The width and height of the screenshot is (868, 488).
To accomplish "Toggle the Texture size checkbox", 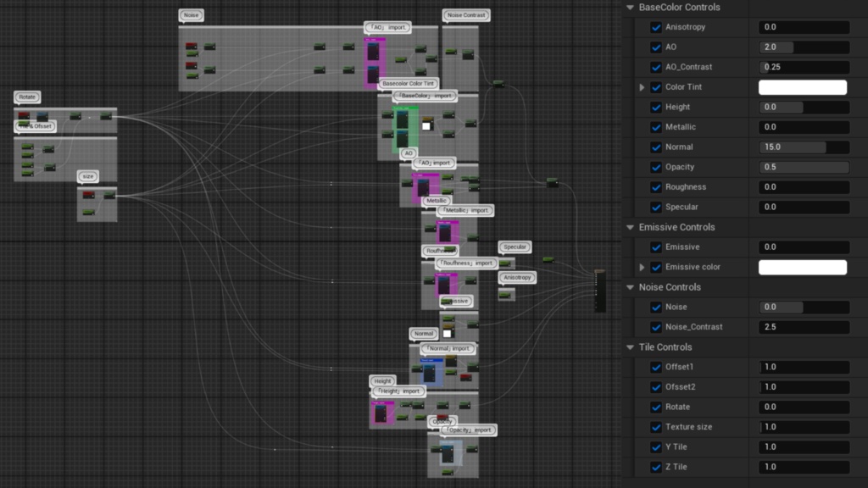I will click(656, 427).
